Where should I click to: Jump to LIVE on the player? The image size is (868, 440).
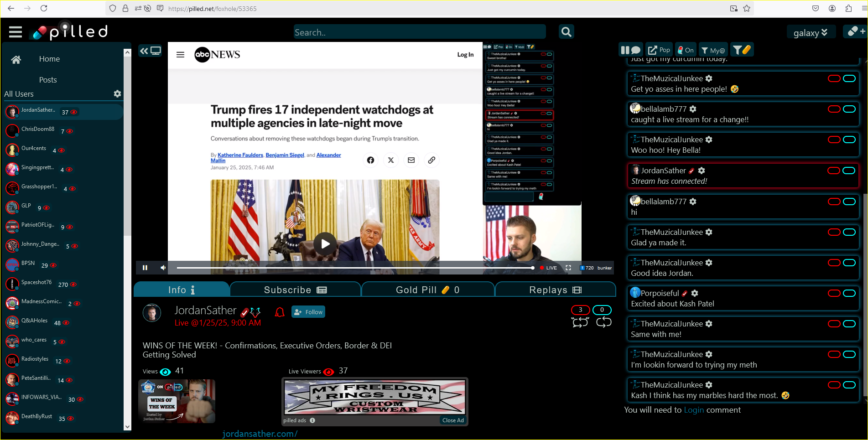548,268
